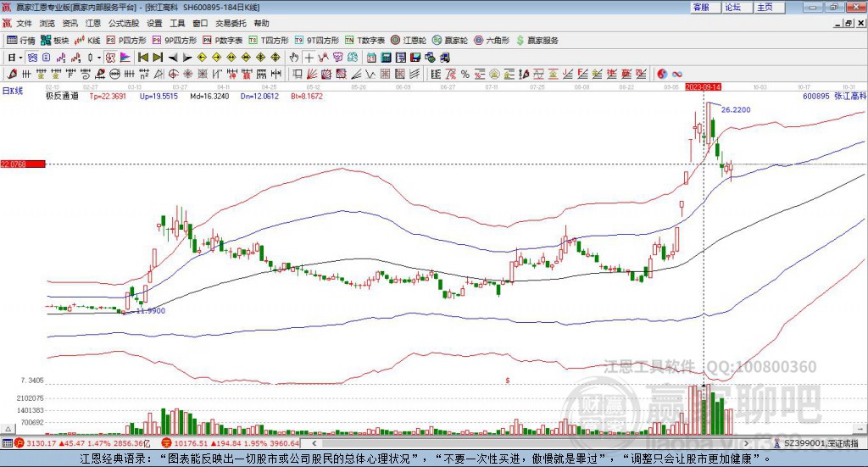
Task: Expand the candlestick style dropdown arrow
Action: point(99,58)
